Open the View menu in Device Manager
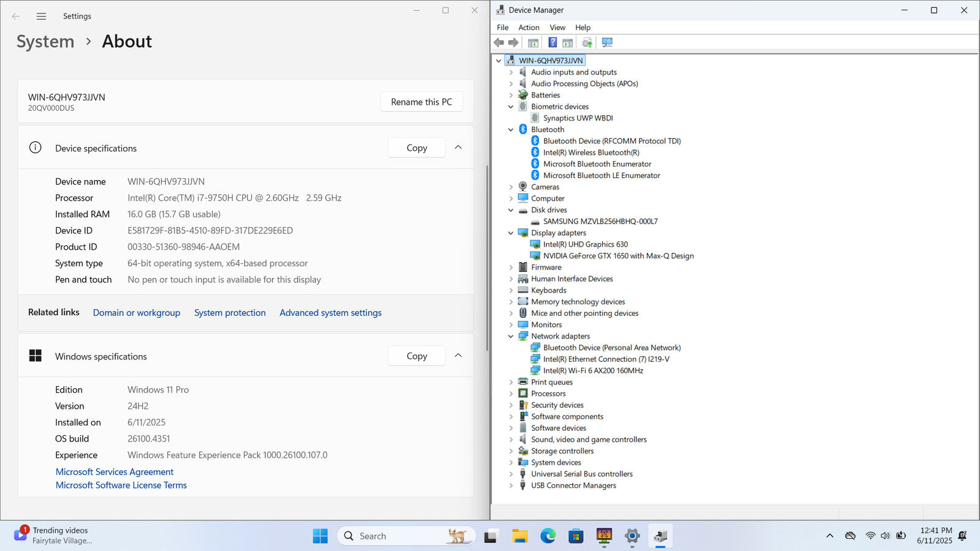The height and width of the screenshot is (551, 980). (557, 28)
